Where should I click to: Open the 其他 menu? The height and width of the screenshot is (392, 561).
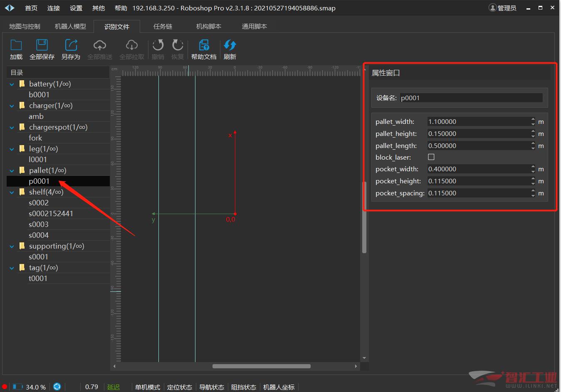coord(99,8)
